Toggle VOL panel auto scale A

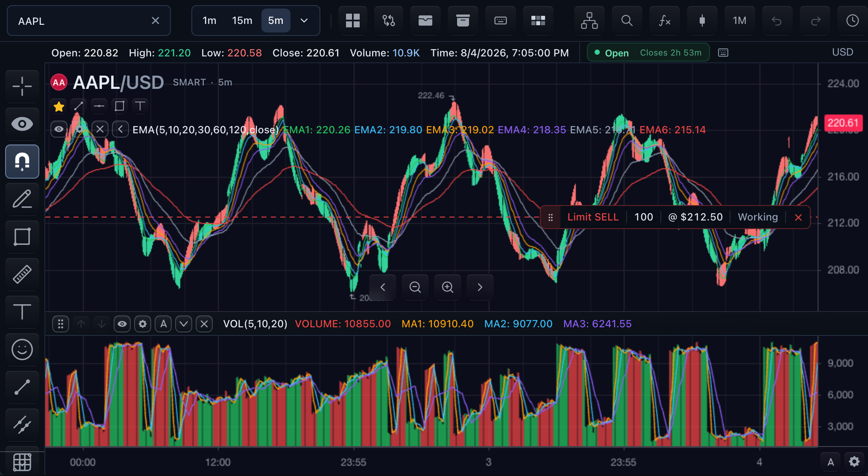click(163, 324)
